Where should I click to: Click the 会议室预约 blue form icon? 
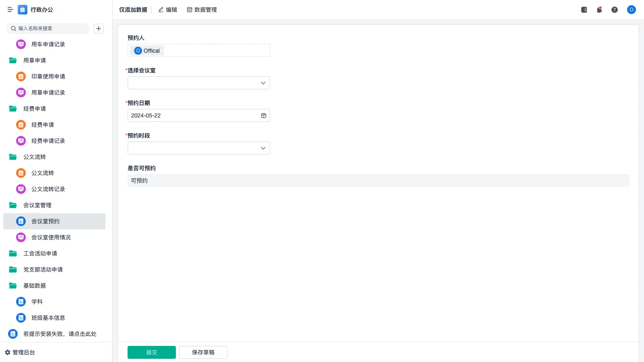[21, 221]
